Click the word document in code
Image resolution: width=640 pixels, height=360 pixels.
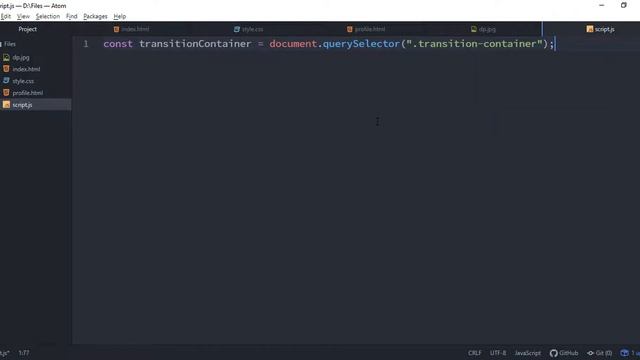point(293,44)
